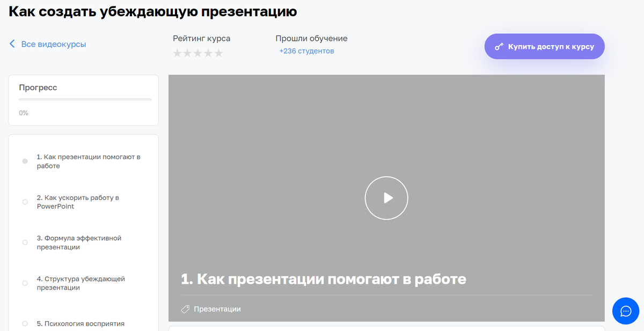Open the +236 студентов link
This screenshot has width=644, height=331.
tap(306, 51)
